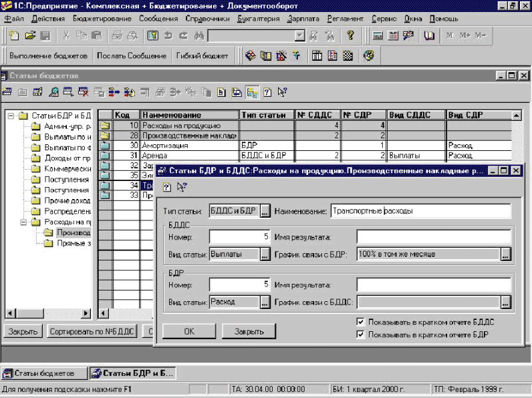The width and height of the screenshot is (532, 398).
Task: Switch to Статьи бюджетов window tab
Action: [x=44, y=373]
